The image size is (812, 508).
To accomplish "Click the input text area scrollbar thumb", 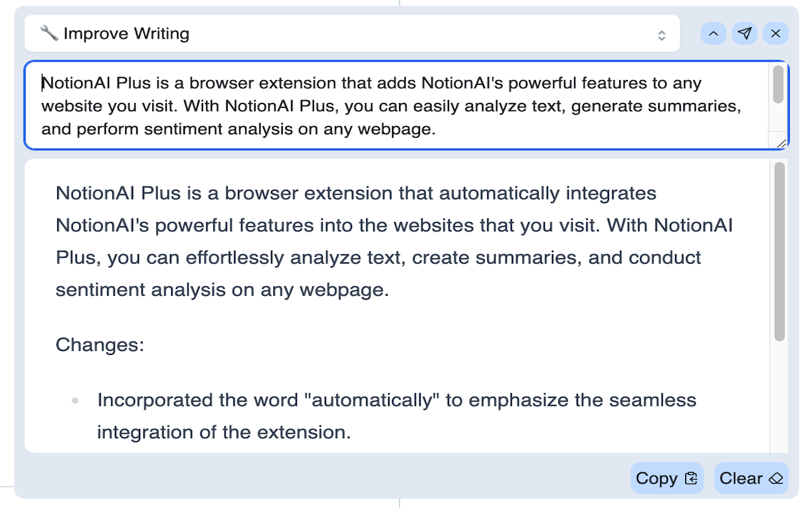I will 778,84.
